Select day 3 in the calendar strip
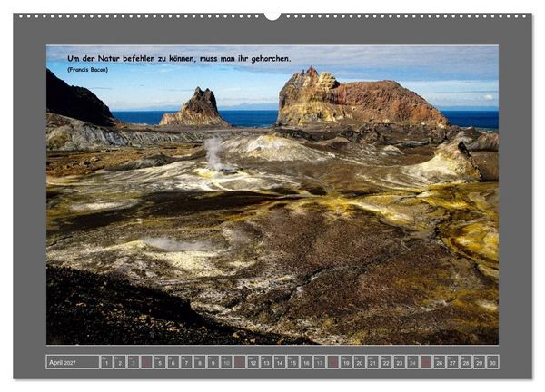The height and width of the screenshot is (392, 545). click(x=133, y=362)
